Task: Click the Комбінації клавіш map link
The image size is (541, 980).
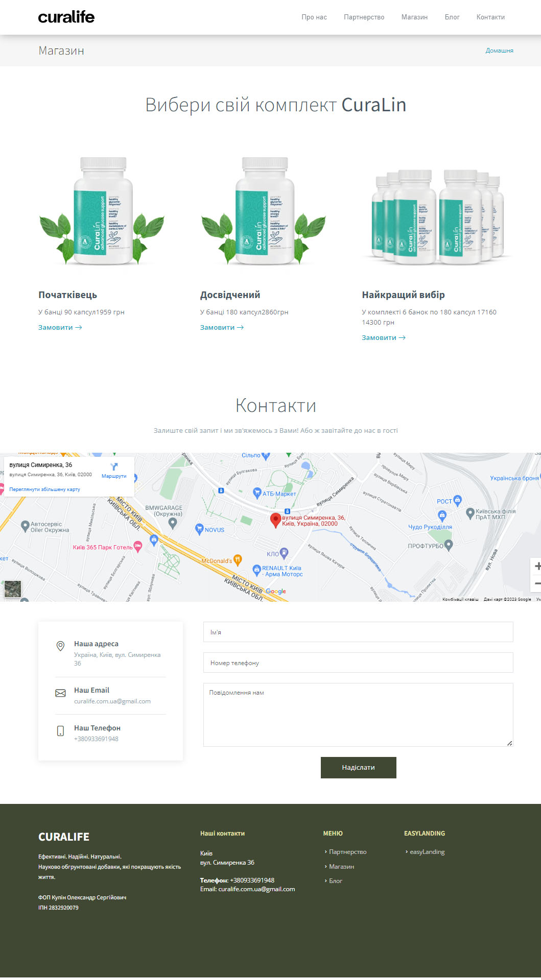Action: (460, 599)
